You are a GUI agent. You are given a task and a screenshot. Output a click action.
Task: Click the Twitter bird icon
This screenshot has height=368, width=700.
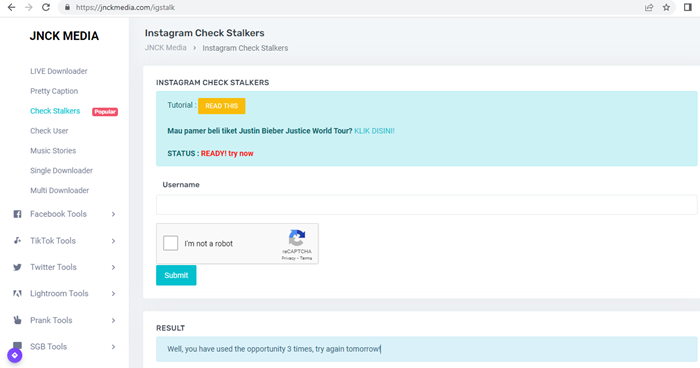(17, 267)
